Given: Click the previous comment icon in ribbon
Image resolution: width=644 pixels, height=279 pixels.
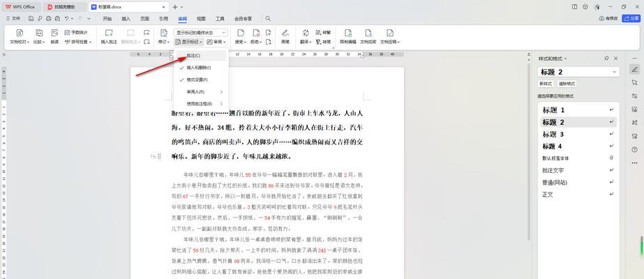Looking at the screenshot, I should [x=147, y=32].
